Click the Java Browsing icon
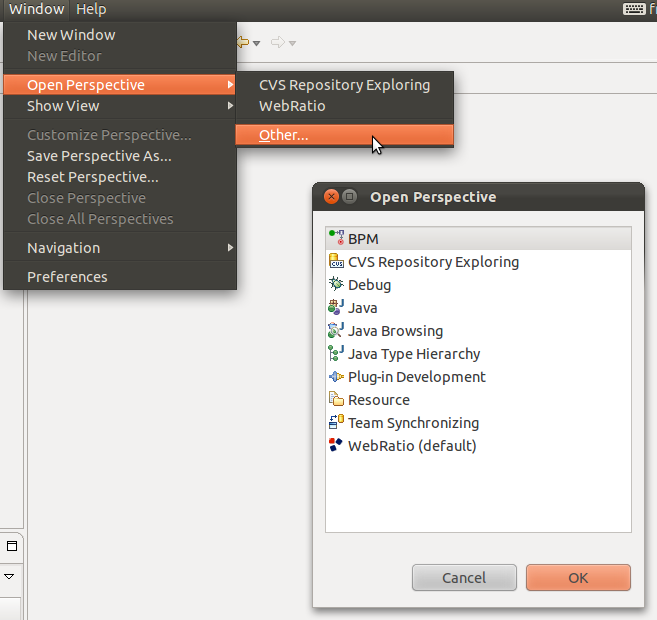 336,330
